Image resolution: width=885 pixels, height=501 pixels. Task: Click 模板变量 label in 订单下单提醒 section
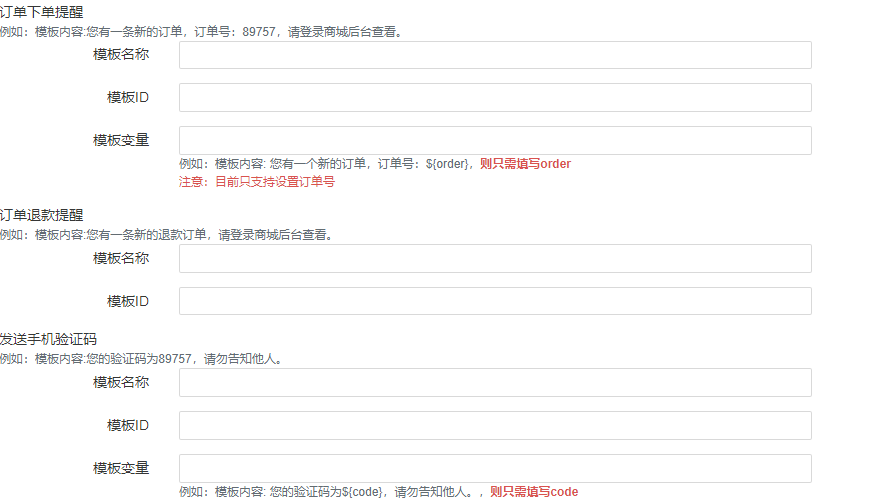(121, 140)
